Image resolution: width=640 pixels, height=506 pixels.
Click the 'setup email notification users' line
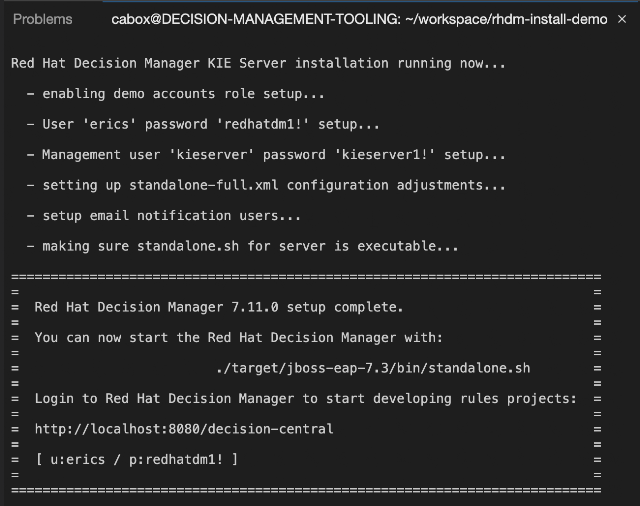point(164,215)
